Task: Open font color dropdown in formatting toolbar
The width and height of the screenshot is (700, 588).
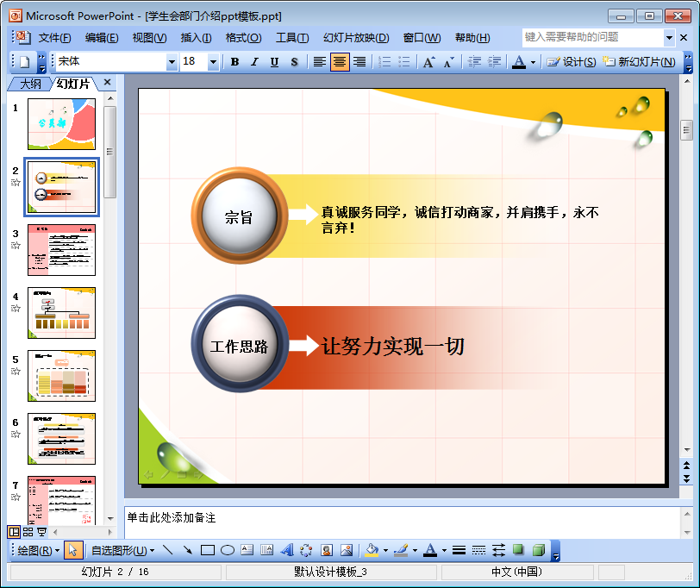Action: point(533,62)
